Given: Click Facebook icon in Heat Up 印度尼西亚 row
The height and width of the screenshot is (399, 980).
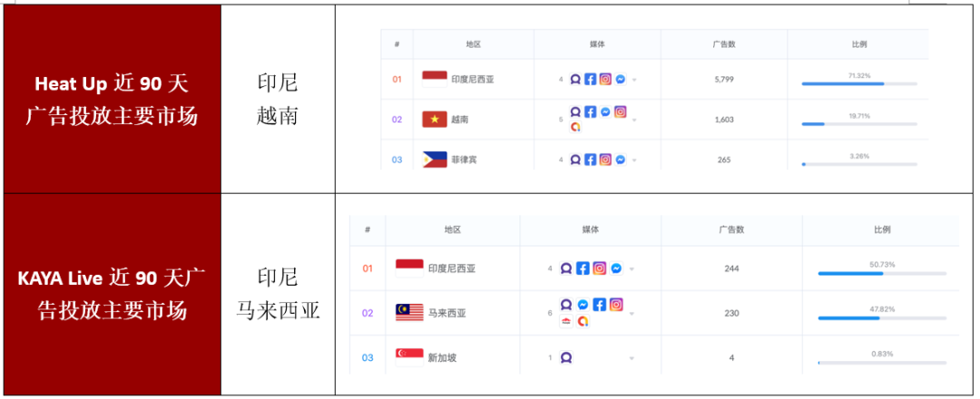Looking at the screenshot, I should (590, 79).
